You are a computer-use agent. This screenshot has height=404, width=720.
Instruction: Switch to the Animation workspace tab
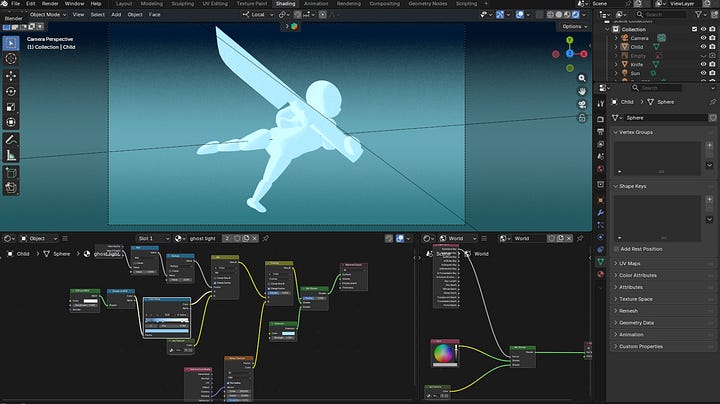pos(315,4)
